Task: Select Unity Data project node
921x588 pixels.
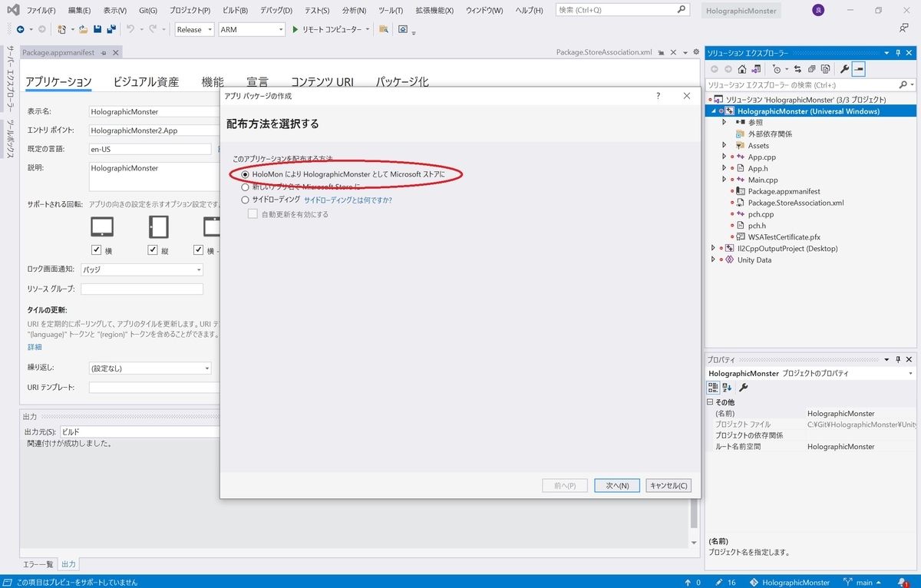Action: click(x=754, y=259)
